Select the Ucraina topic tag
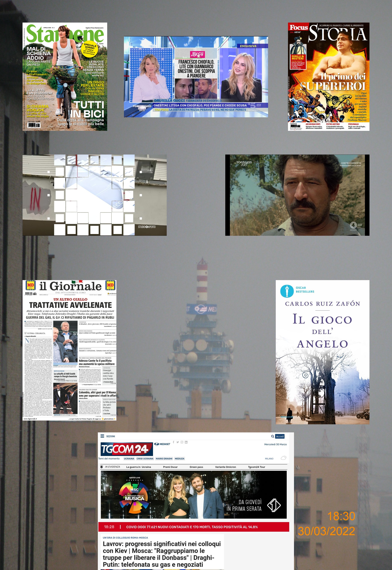Screen dimensions: 392x570 pos(129,459)
